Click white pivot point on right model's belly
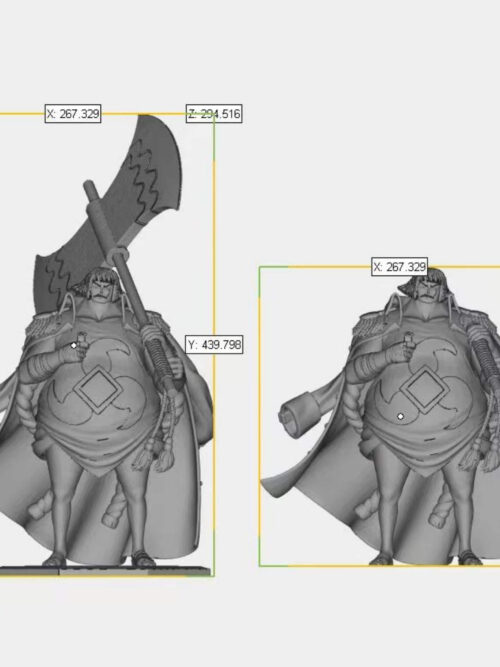The image size is (500, 667). 400,416
